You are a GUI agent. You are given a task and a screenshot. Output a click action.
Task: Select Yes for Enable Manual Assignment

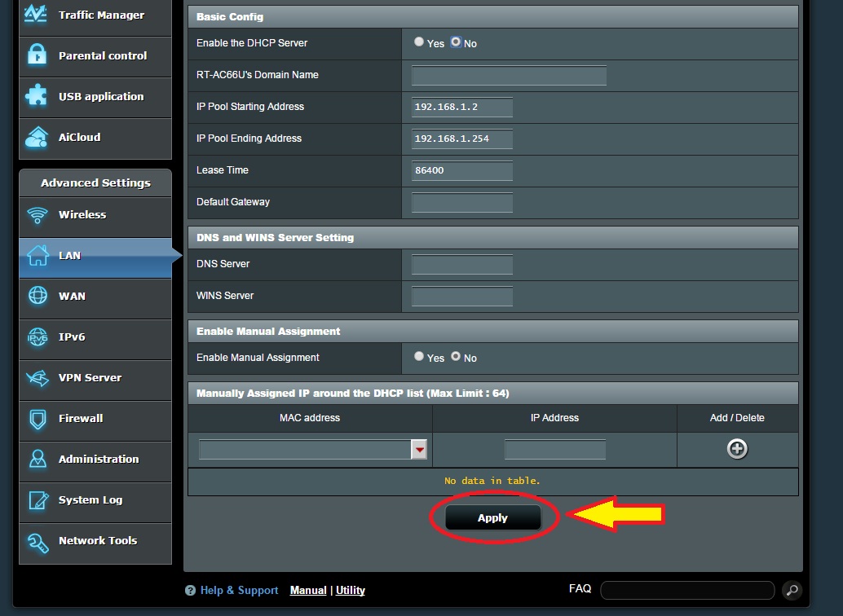click(x=419, y=357)
